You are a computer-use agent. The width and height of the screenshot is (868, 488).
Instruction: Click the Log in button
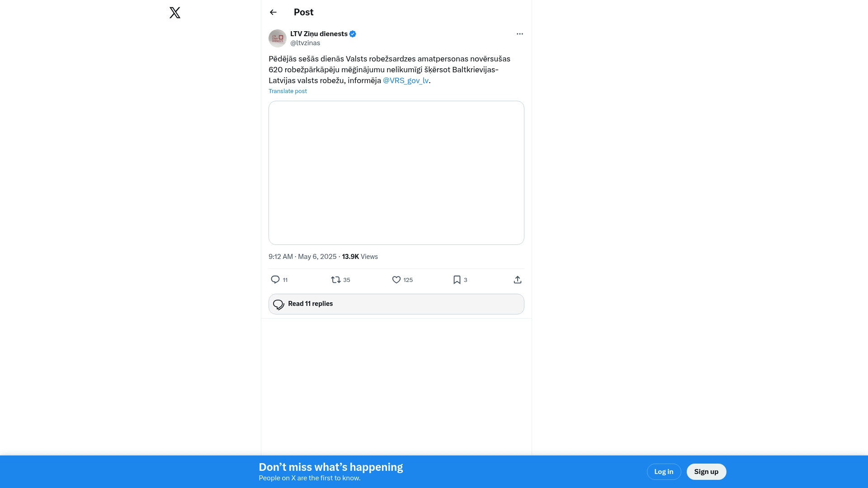664,472
